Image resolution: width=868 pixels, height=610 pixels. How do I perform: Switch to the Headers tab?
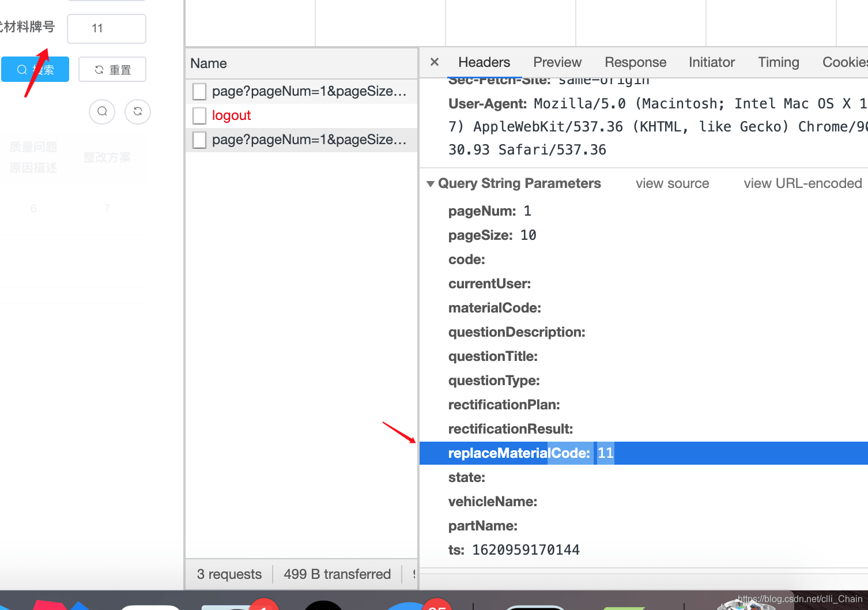(x=484, y=62)
